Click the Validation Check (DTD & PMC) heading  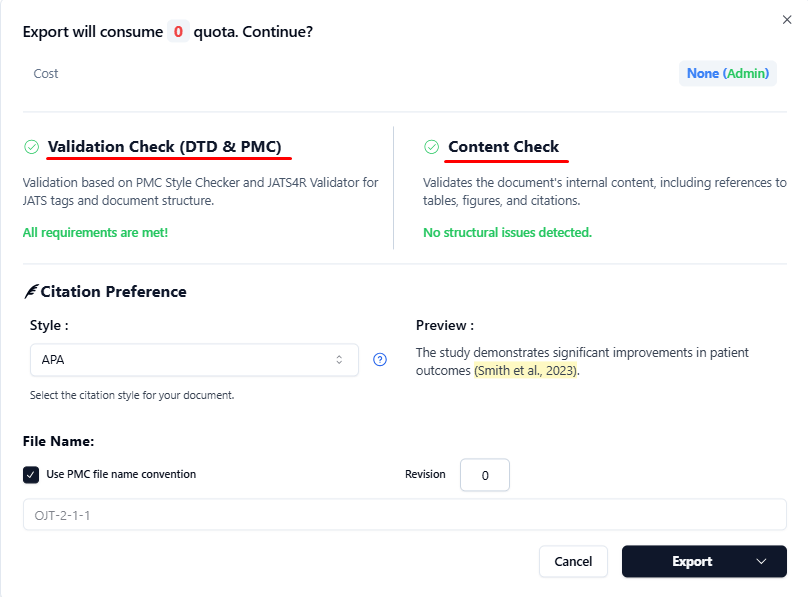click(x=165, y=147)
